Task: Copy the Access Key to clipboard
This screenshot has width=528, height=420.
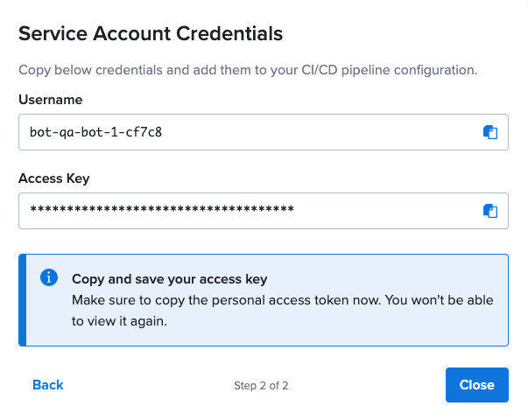Action: 490,211
